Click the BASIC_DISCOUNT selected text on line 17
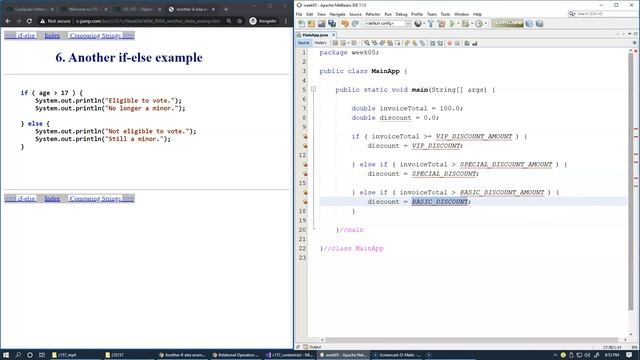 (x=440, y=202)
